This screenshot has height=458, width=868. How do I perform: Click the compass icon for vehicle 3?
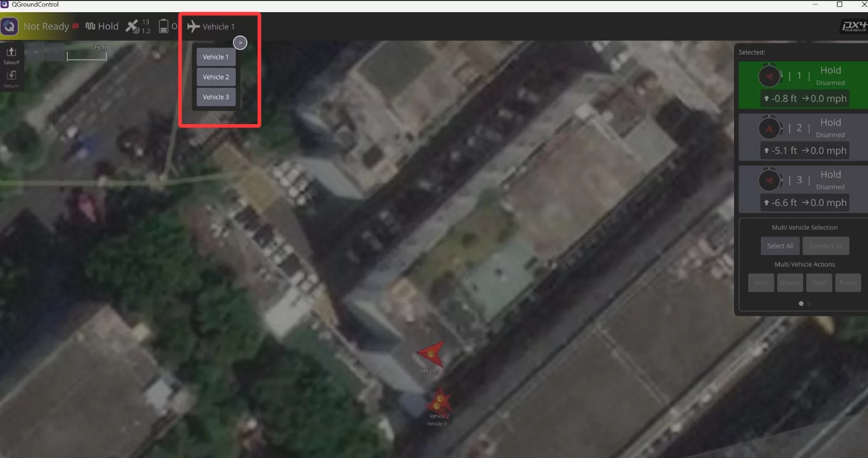[x=770, y=180]
